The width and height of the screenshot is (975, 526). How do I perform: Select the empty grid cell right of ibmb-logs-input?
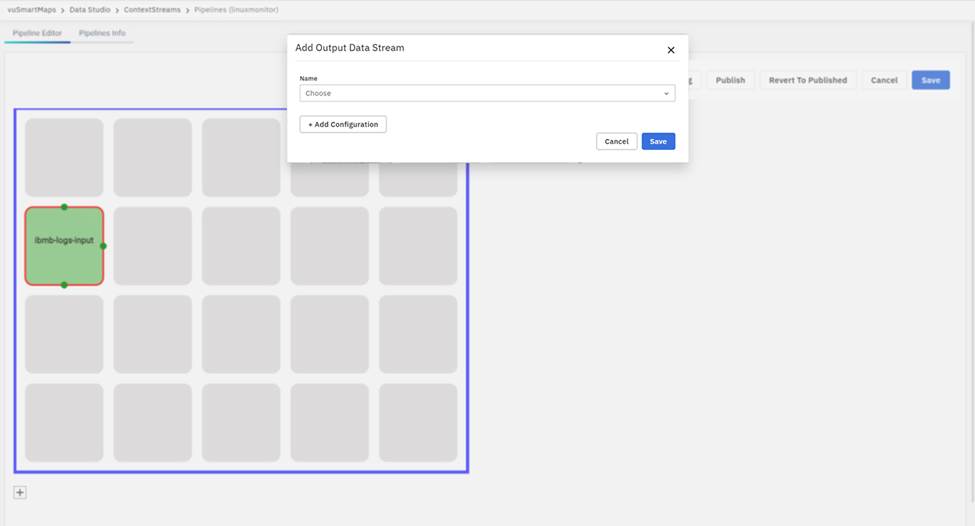coord(152,246)
